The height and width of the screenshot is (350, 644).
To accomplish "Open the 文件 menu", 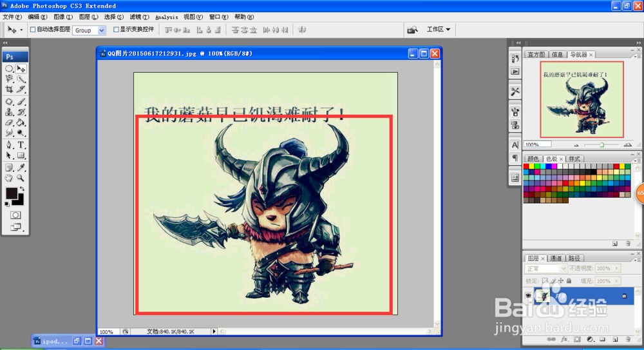I will [12, 17].
